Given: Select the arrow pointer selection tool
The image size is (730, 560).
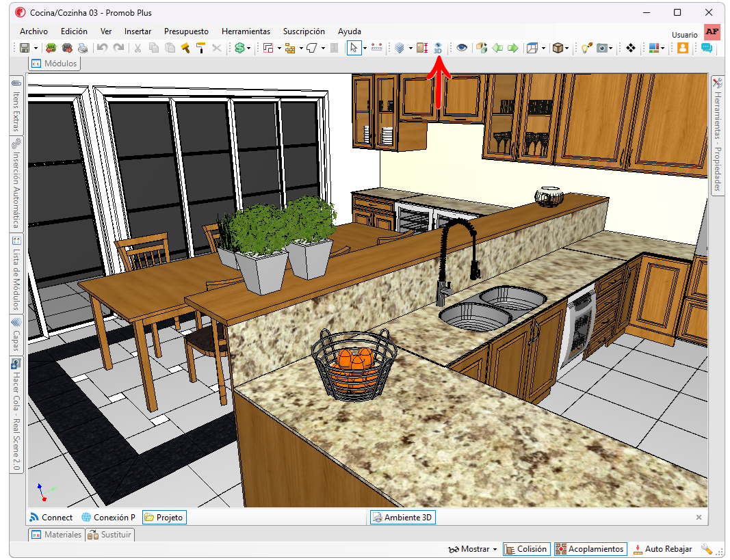Looking at the screenshot, I should pyautogui.click(x=354, y=48).
